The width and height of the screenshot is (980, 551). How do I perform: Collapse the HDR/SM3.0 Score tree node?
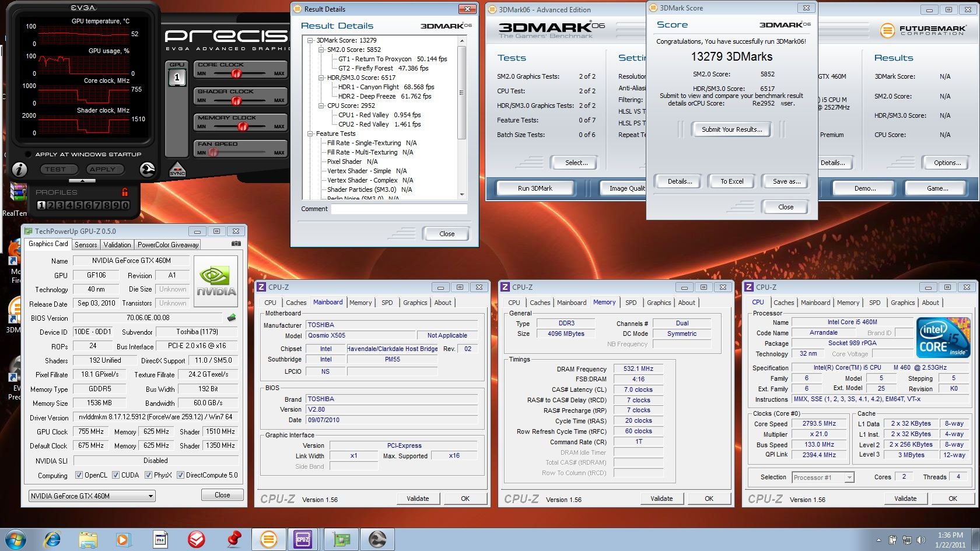click(x=321, y=78)
